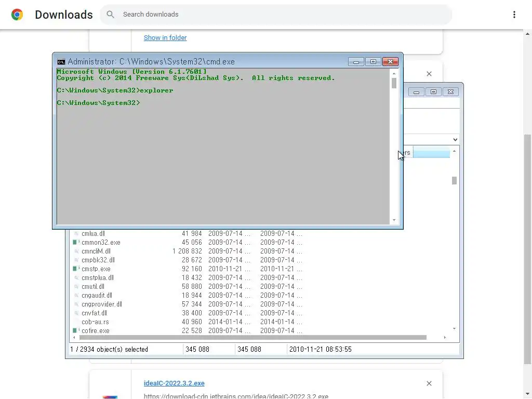532x399 pixels.
Task: Select the cmmon32.exe file row
Action: 188,242
